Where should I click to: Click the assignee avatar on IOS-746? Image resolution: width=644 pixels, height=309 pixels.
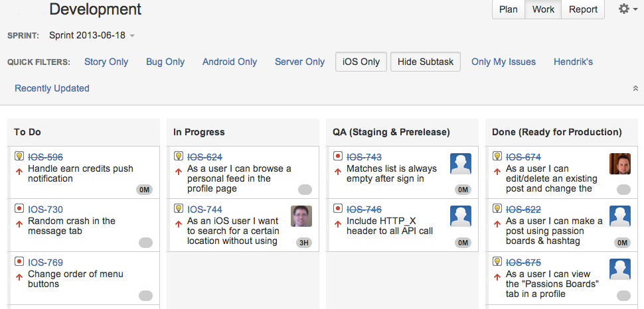tap(461, 217)
